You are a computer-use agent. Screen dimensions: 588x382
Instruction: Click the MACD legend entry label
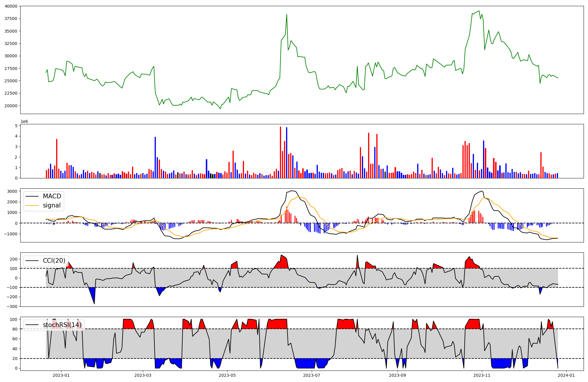pyautogui.click(x=52, y=196)
